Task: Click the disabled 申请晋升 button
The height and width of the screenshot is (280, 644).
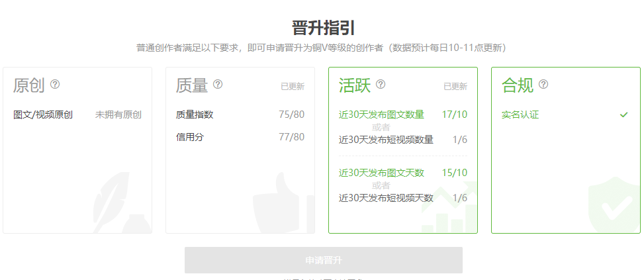Action: pyautogui.click(x=323, y=260)
